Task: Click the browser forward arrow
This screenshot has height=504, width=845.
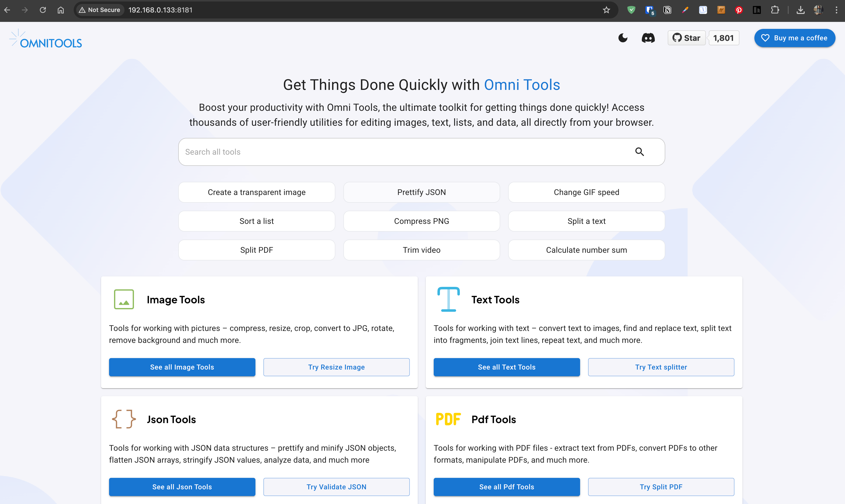Action: [25, 10]
